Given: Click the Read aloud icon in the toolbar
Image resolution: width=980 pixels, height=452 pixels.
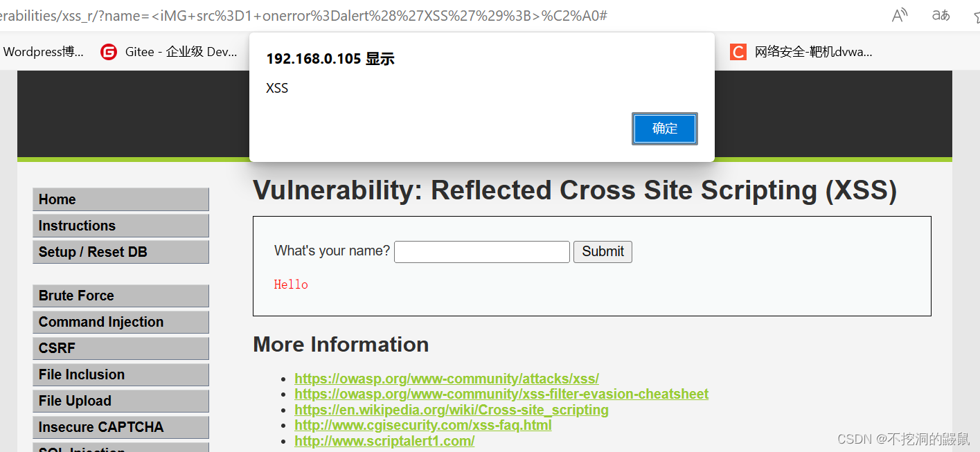Looking at the screenshot, I should (x=899, y=15).
